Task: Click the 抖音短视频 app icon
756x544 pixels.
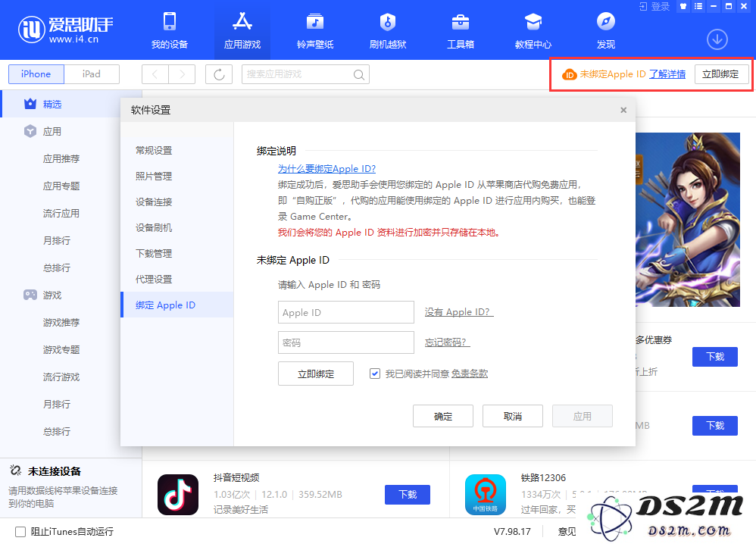Action: click(x=178, y=494)
